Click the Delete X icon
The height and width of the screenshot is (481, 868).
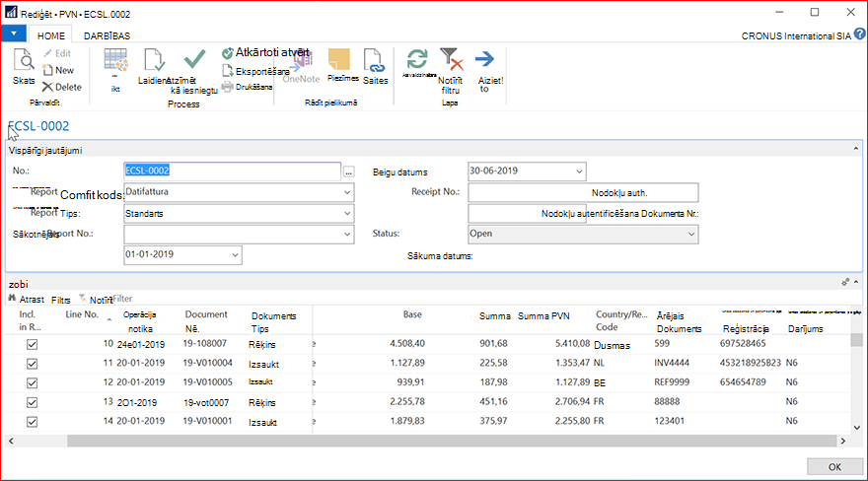(47, 87)
